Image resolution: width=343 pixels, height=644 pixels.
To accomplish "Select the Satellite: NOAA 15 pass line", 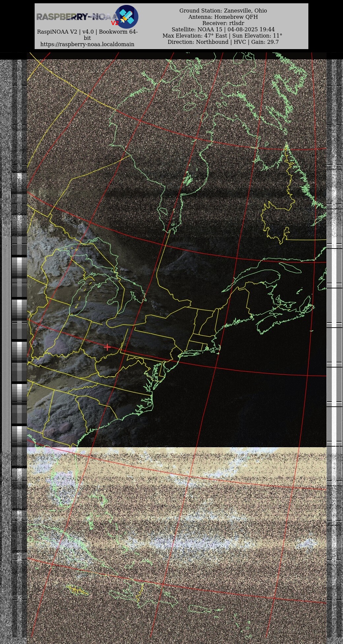I will coord(223,29).
